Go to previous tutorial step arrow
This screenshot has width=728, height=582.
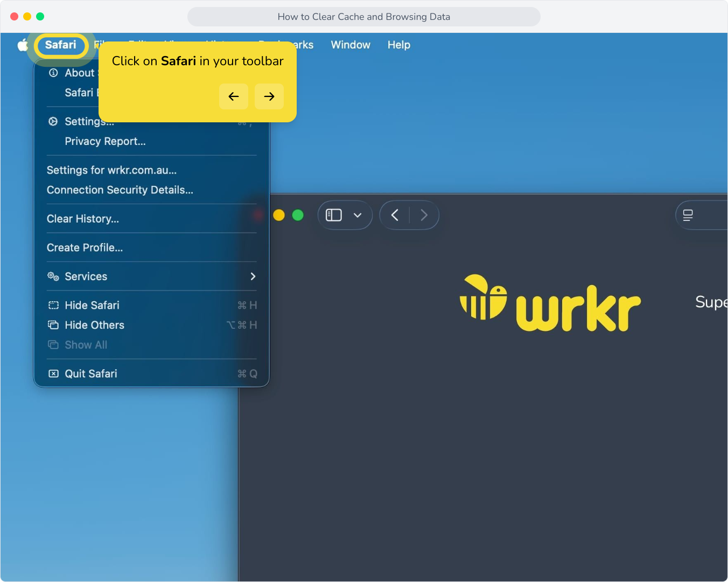(234, 96)
